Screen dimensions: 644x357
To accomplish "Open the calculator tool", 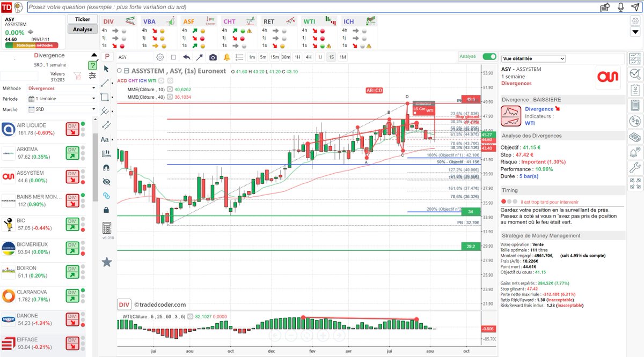I will [x=106, y=227].
